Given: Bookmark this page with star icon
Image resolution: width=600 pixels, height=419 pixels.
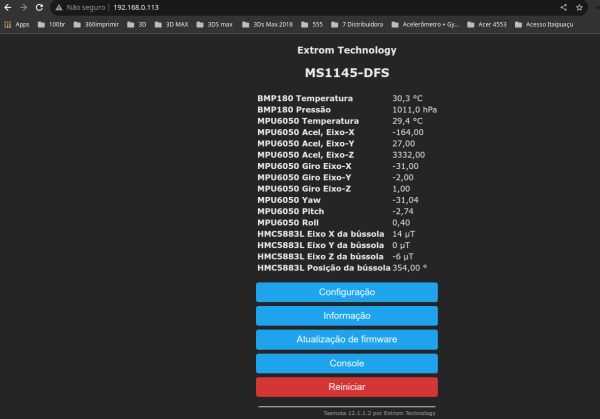Looking at the screenshot, I should [579, 7].
